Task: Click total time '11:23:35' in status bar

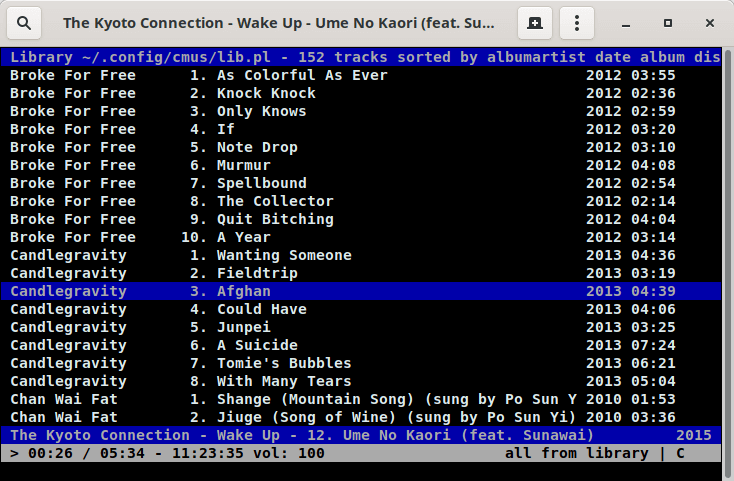Action: [208, 453]
